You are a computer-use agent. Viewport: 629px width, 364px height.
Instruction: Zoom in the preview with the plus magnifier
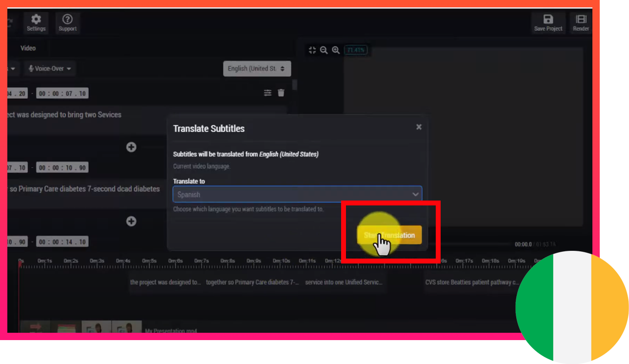[336, 50]
